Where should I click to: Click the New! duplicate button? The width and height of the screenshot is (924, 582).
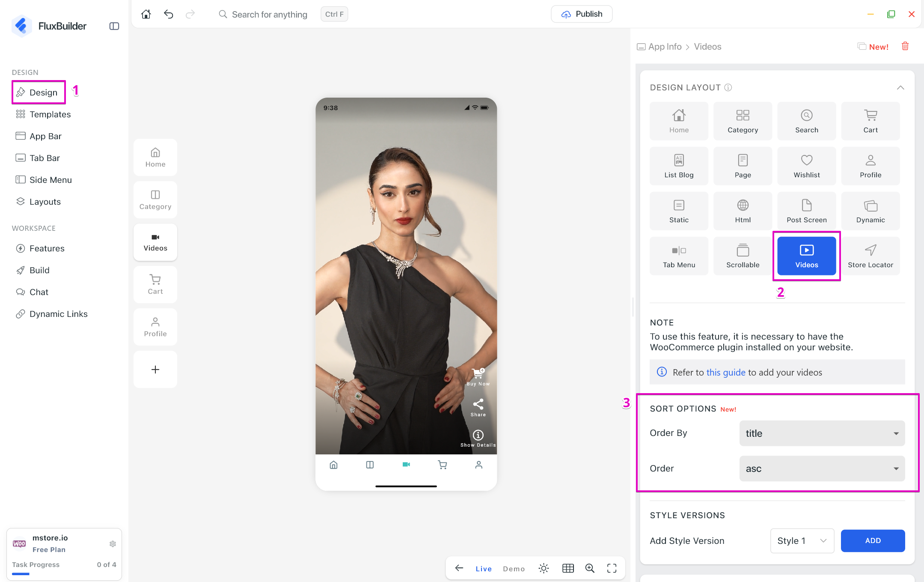[873, 47]
